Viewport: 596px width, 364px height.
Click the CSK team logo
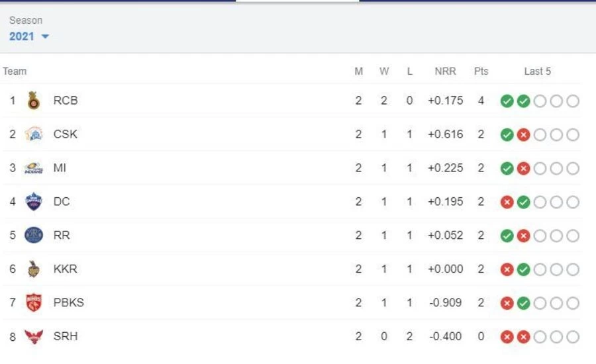click(34, 134)
